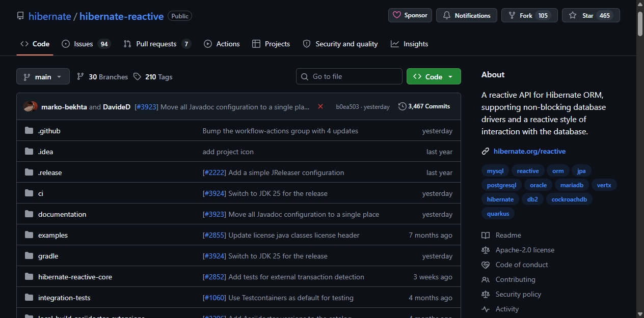
Task: Open the Readme book icon
Action: click(486, 235)
